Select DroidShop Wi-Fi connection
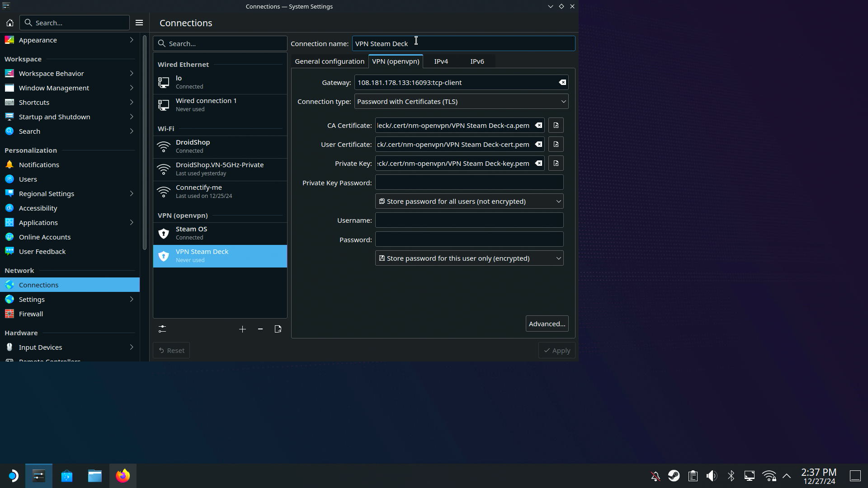 pos(220,147)
